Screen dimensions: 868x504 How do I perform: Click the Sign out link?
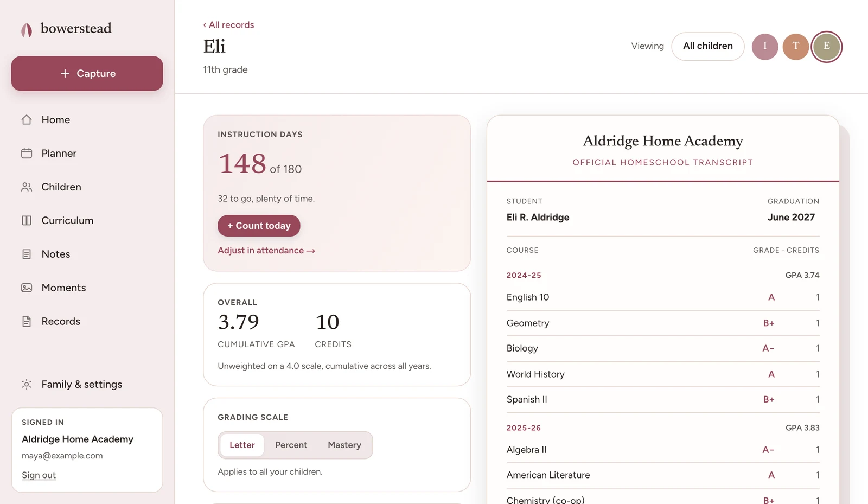[39, 475]
